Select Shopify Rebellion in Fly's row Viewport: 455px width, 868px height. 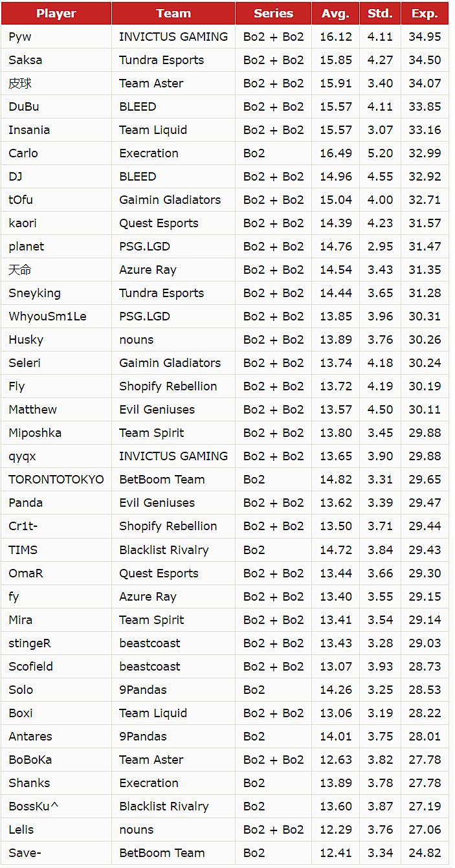click(168, 386)
